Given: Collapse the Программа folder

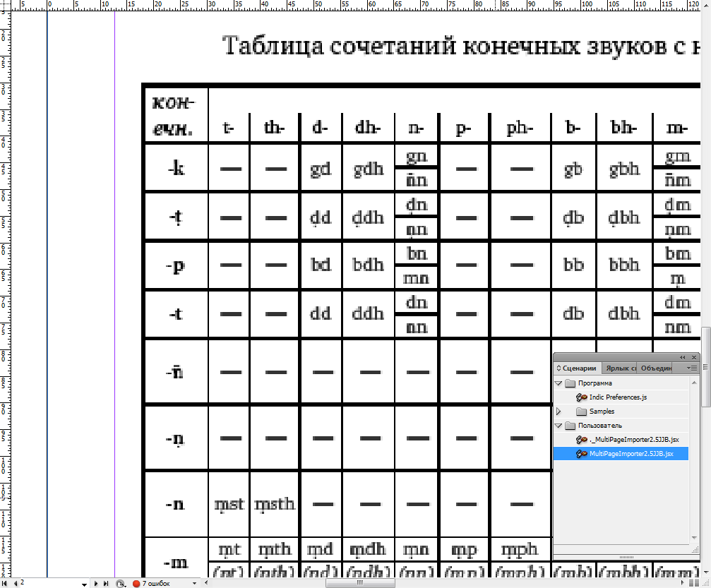Looking at the screenshot, I should coord(558,383).
